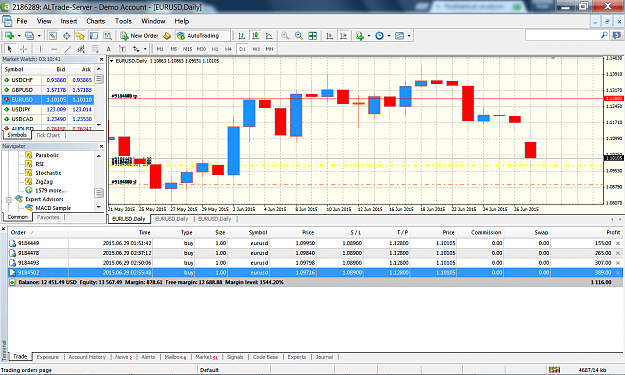Toggle the Market Watch panel icon

point(53,36)
